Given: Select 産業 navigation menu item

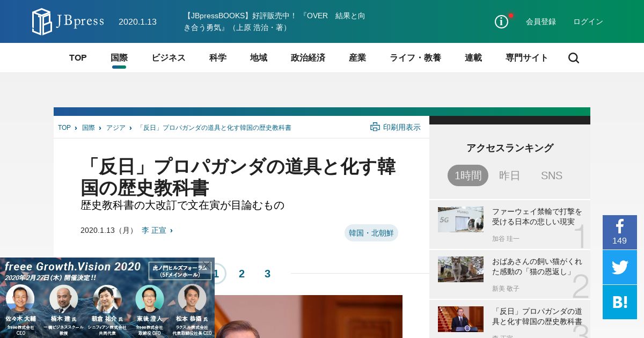Looking at the screenshot, I should pyautogui.click(x=357, y=58).
